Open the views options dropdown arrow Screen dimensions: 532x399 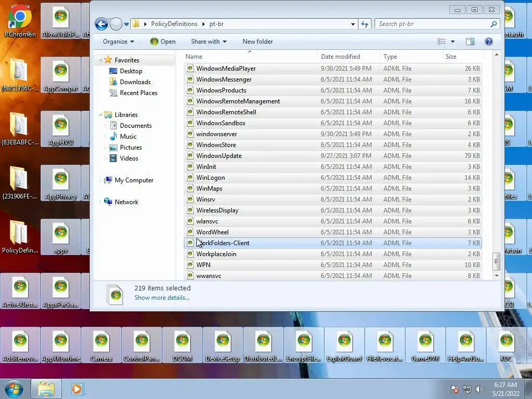[453, 42]
